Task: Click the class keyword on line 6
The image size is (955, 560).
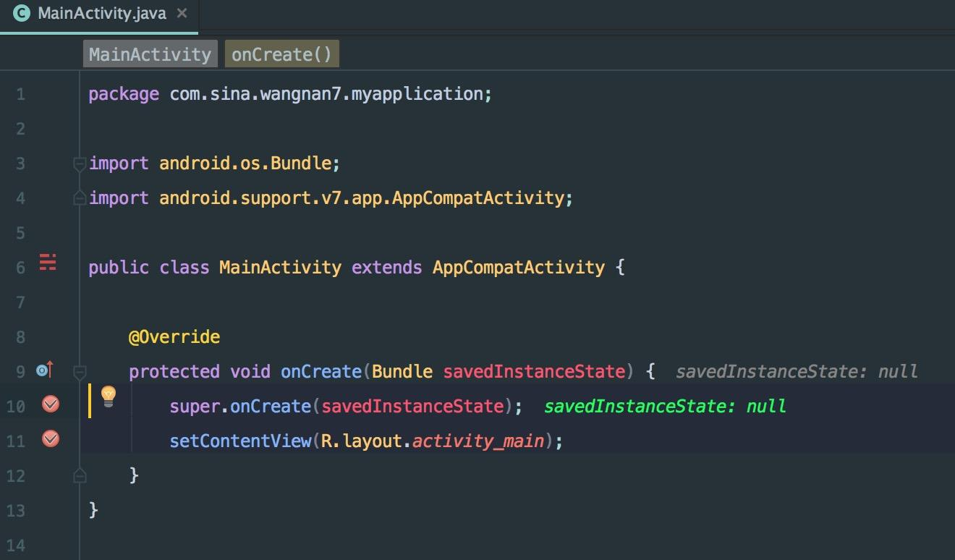Action: pyautogui.click(x=184, y=268)
